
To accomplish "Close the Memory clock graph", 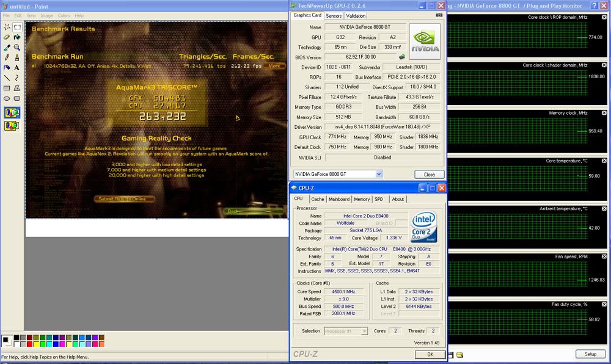I will point(604,113).
